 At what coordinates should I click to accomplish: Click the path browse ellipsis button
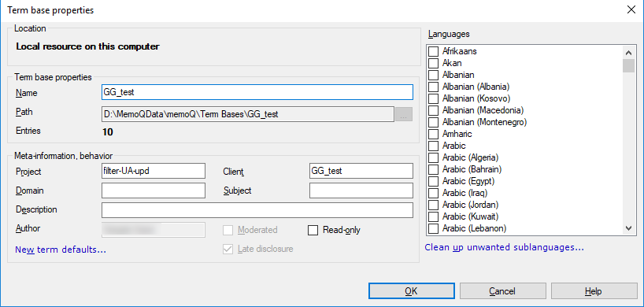[404, 114]
